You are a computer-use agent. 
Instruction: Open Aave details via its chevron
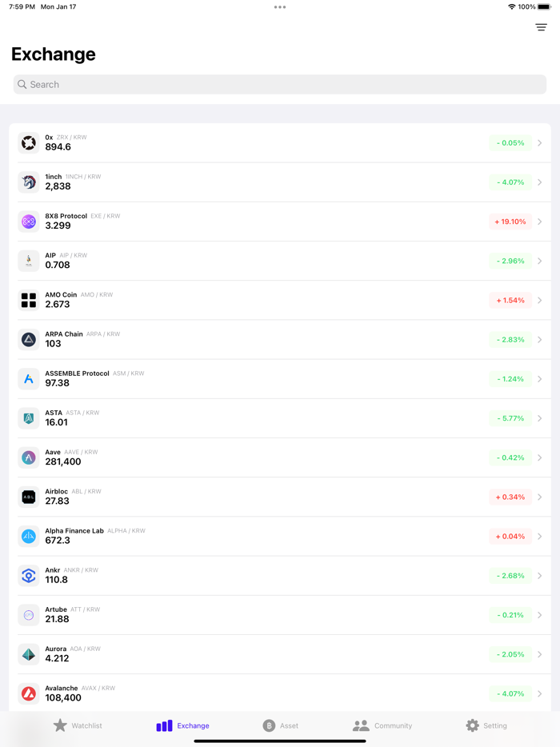click(x=540, y=457)
